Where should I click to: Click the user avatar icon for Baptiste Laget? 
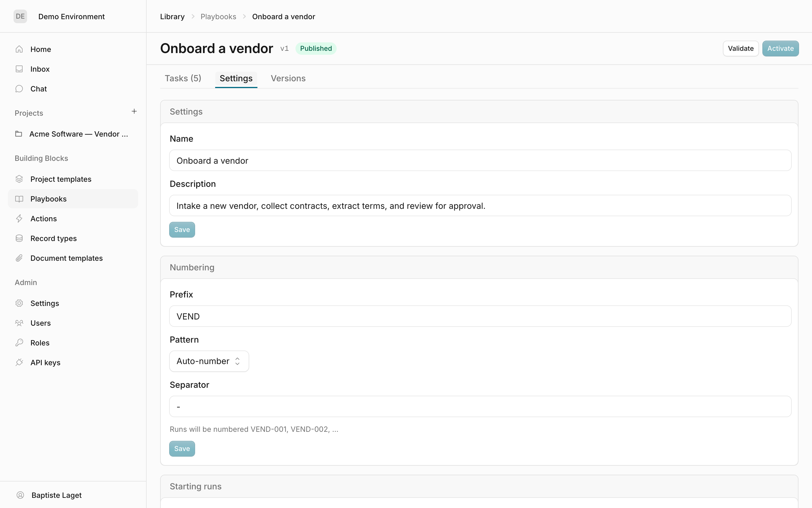[x=20, y=495]
